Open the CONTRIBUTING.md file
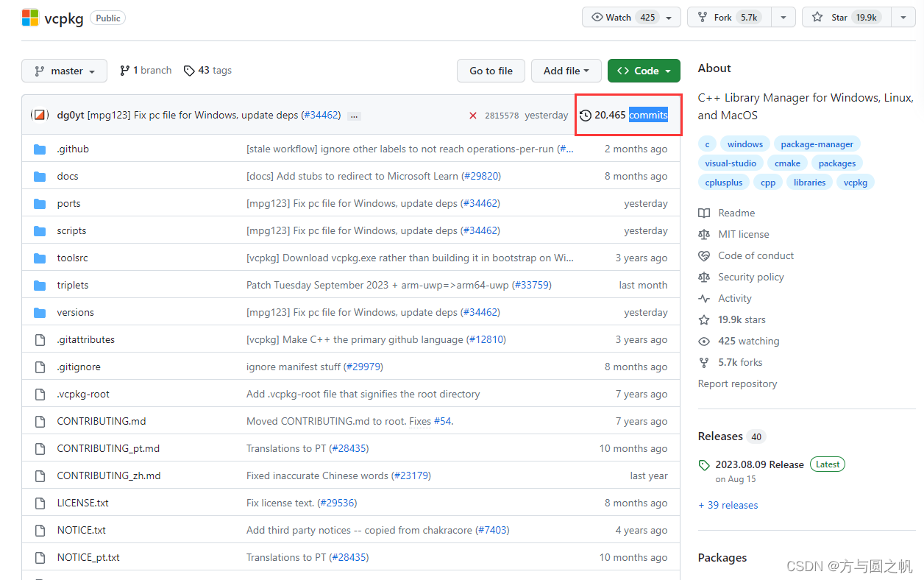The image size is (924, 580). tap(102, 421)
